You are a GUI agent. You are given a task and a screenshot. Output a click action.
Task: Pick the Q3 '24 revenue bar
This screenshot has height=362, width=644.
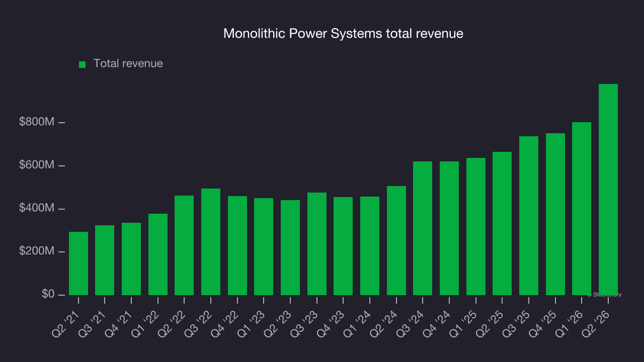(x=423, y=228)
